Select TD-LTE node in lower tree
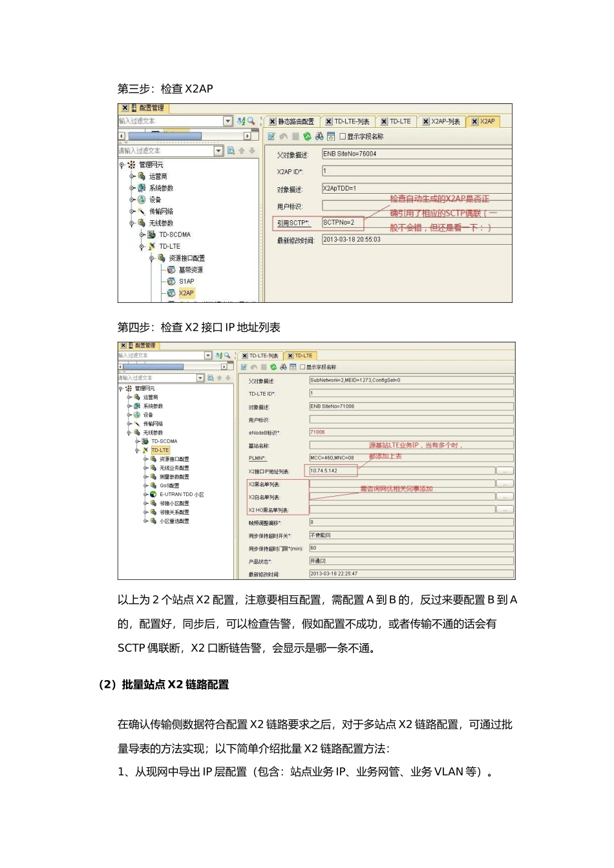Screen dimensions: 614x868 pyautogui.click(x=160, y=451)
